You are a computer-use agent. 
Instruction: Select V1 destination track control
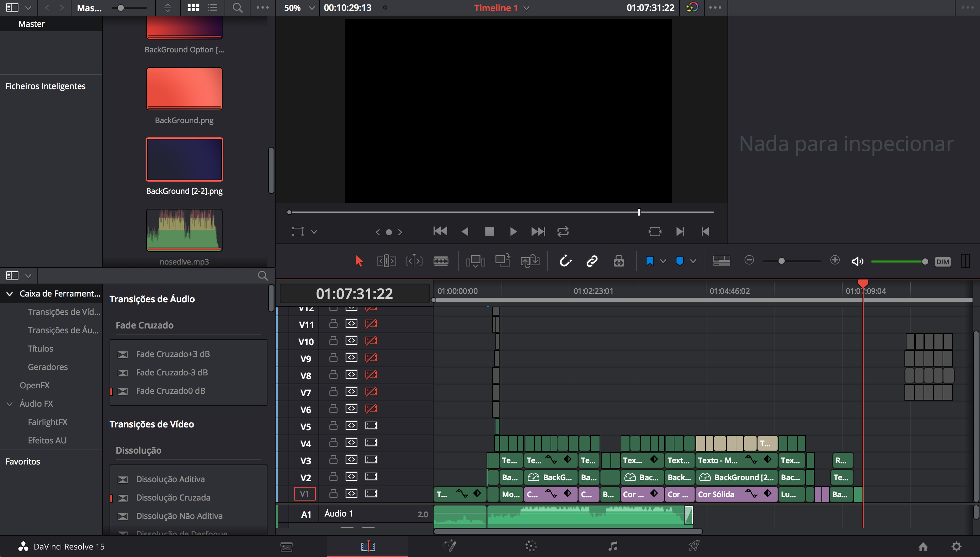pos(304,493)
